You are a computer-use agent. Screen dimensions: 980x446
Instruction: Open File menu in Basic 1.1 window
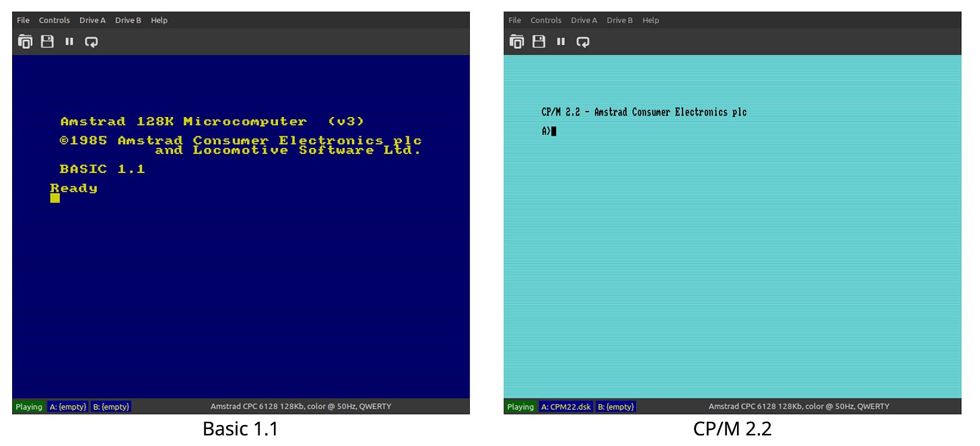click(x=24, y=20)
